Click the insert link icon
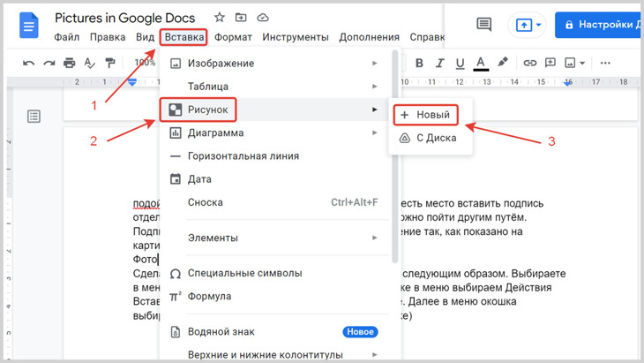The image size is (644, 363). click(x=530, y=63)
